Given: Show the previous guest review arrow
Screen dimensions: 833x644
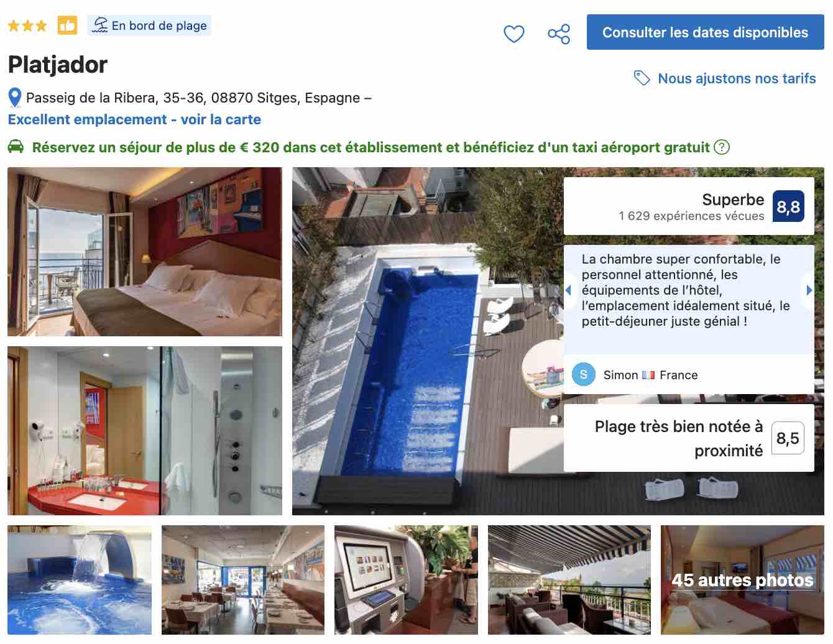Looking at the screenshot, I should 568,290.
